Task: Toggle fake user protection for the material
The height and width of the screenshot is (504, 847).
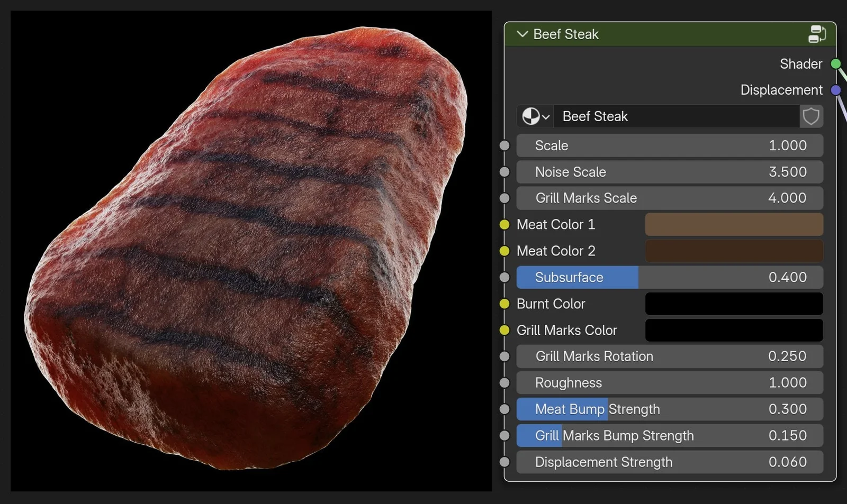Action: [810, 116]
